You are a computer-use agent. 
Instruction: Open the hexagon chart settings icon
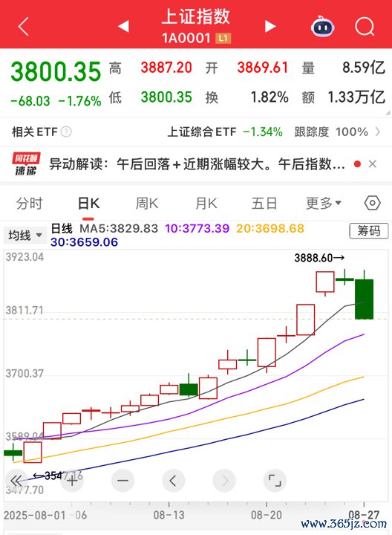[372, 203]
